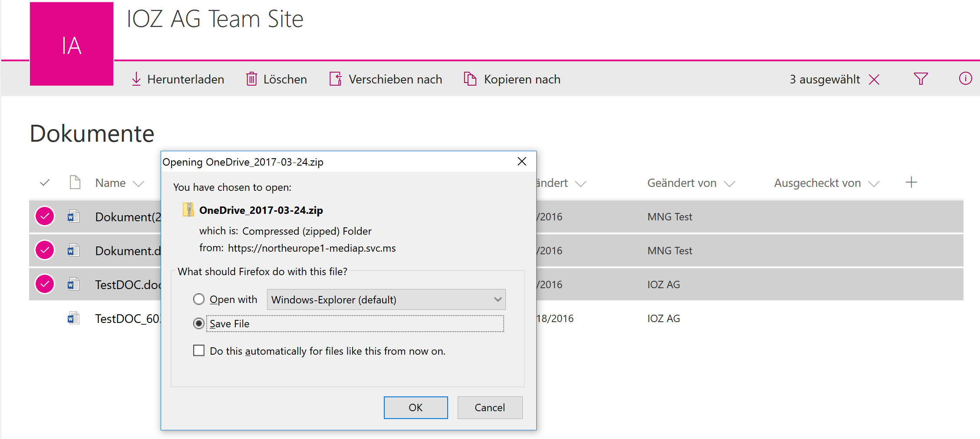The height and width of the screenshot is (439, 980).
Task: Open the Dokument.d file name
Action: coord(128,250)
